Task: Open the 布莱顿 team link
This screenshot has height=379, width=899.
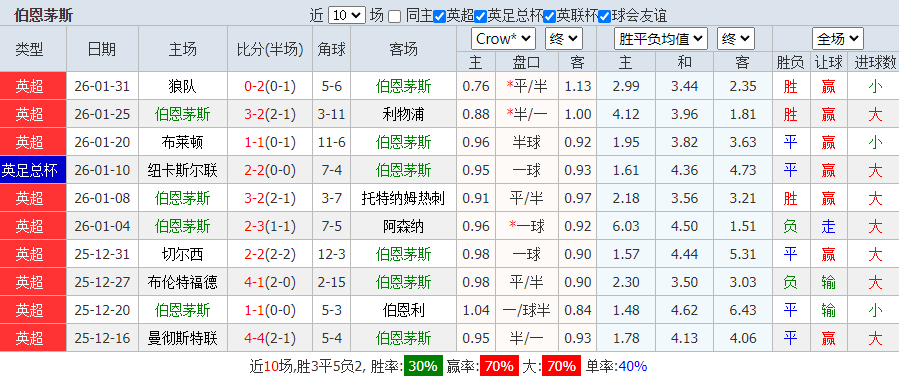Action: click(182, 142)
